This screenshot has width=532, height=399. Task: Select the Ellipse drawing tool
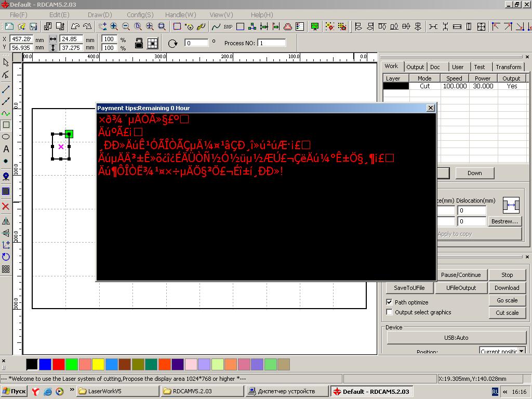click(6, 137)
